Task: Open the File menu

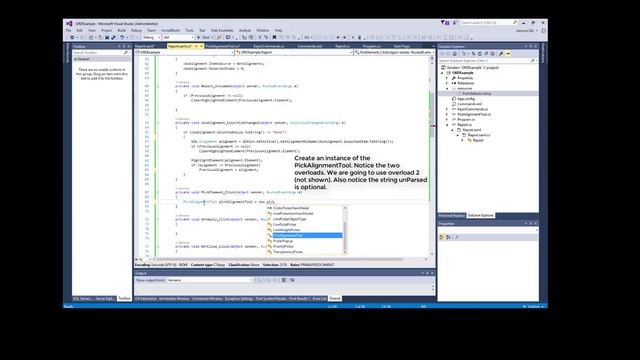Action: point(69,30)
